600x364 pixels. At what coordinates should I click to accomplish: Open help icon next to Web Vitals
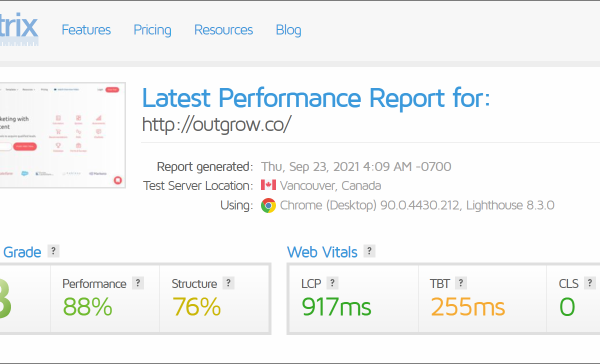coord(369,251)
